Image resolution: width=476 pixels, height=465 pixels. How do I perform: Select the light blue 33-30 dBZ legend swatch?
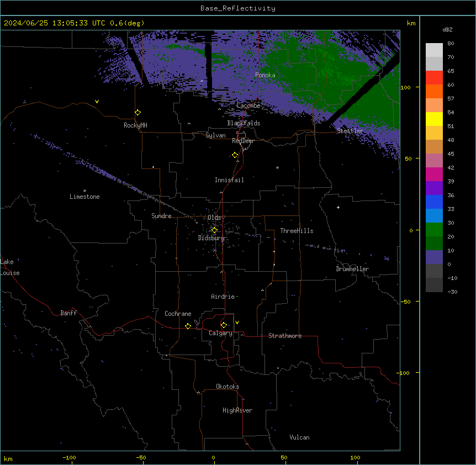coord(434,216)
